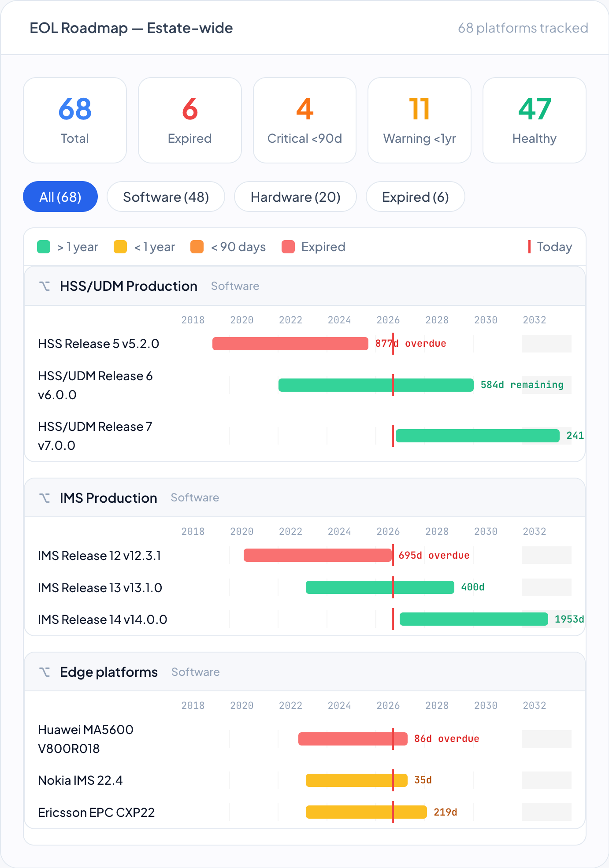Collapse the Edge platforms group header

click(x=305, y=672)
